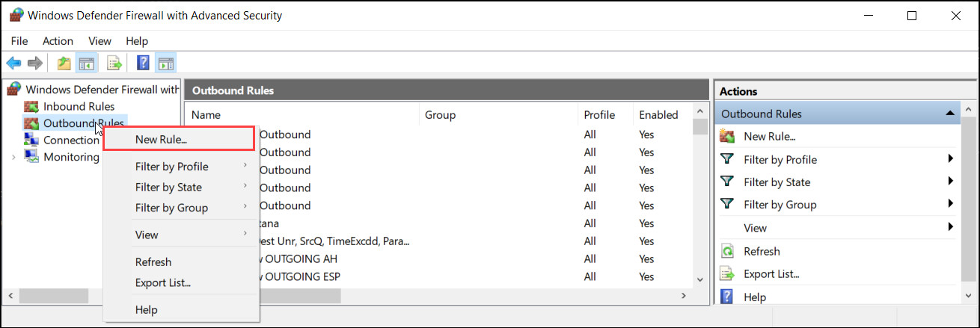Image resolution: width=980 pixels, height=328 pixels.
Task: Click the rules list vertical scrollbar down arrow
Action: (700, 279)
